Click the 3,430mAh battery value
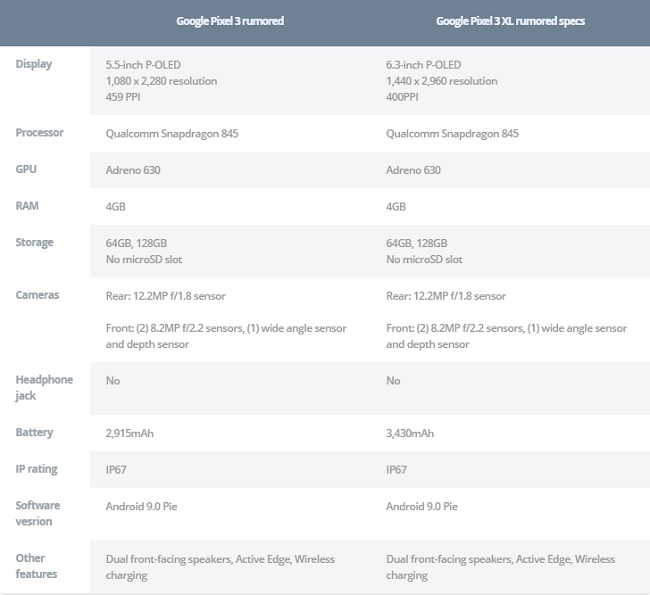Screen dimensions: 650x595 point(410,433)
